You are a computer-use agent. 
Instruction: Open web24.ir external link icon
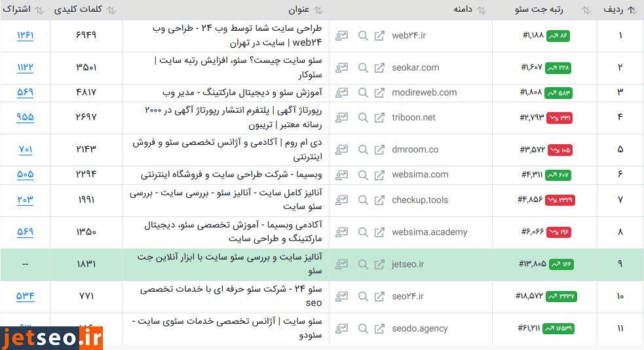point(379,35)
